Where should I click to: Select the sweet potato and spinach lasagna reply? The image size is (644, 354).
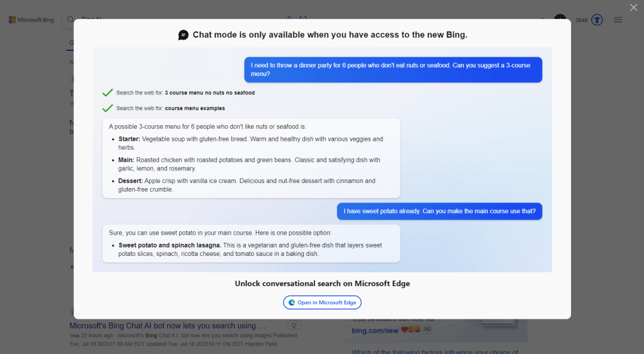(x=251, y=243)
